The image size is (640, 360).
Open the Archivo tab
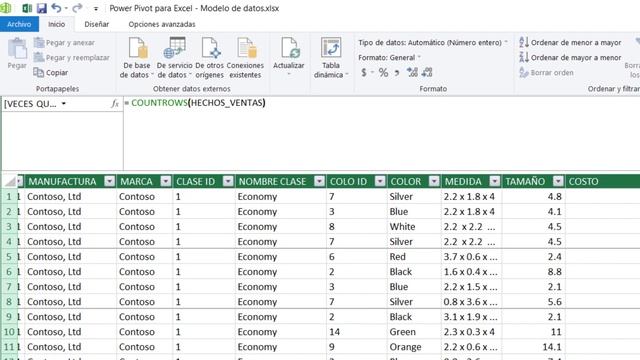19,24
